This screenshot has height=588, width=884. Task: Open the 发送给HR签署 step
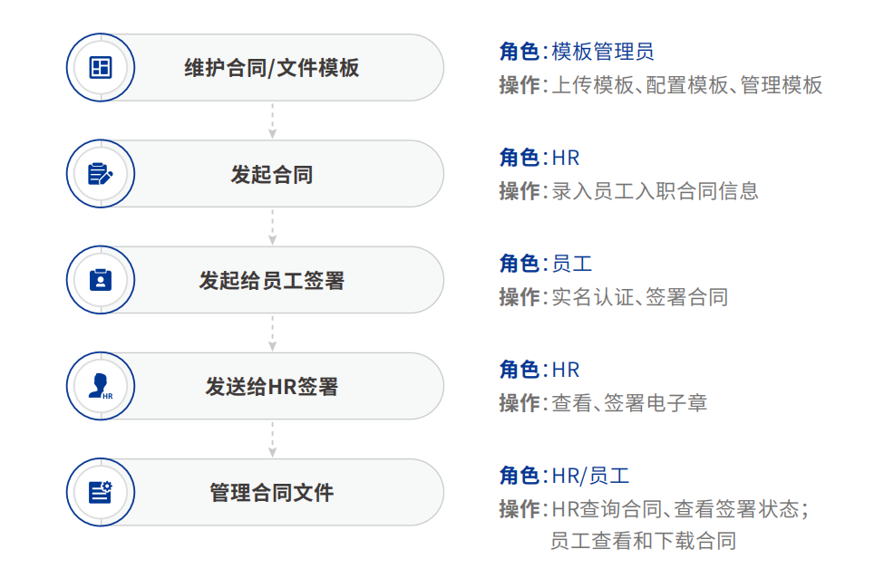[272, 386]
